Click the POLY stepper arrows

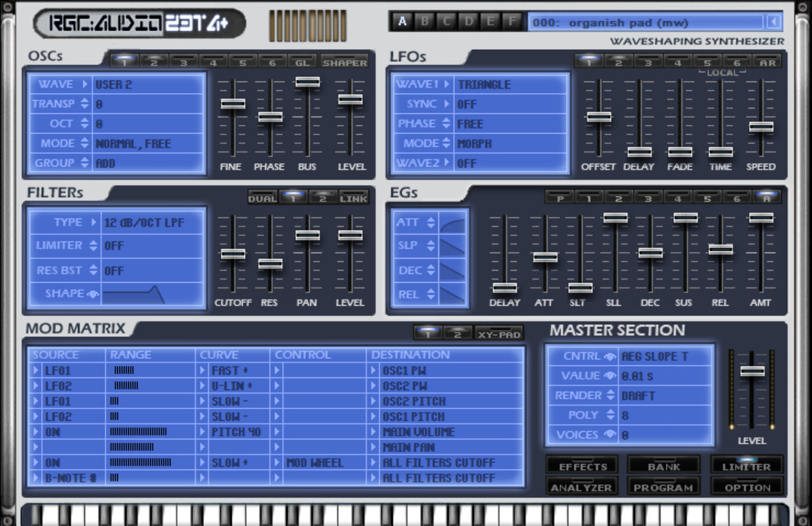[x=610, y=415]
